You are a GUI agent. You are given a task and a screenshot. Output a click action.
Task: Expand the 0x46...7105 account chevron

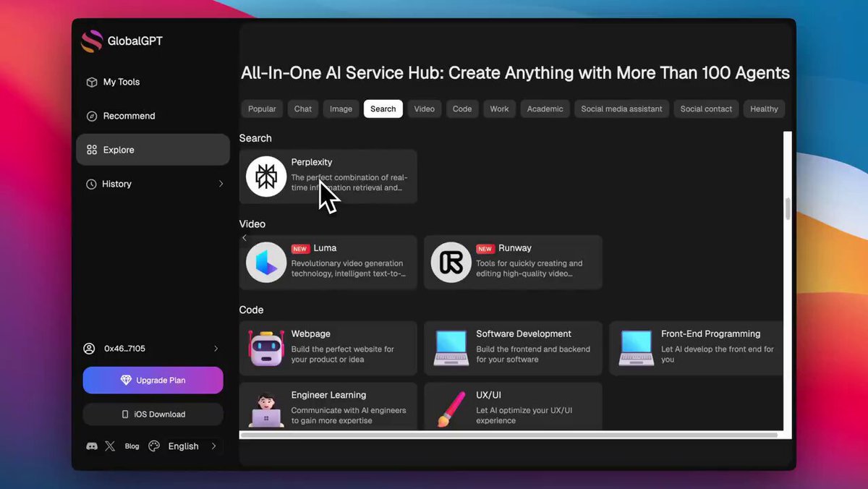coord(216,349)
